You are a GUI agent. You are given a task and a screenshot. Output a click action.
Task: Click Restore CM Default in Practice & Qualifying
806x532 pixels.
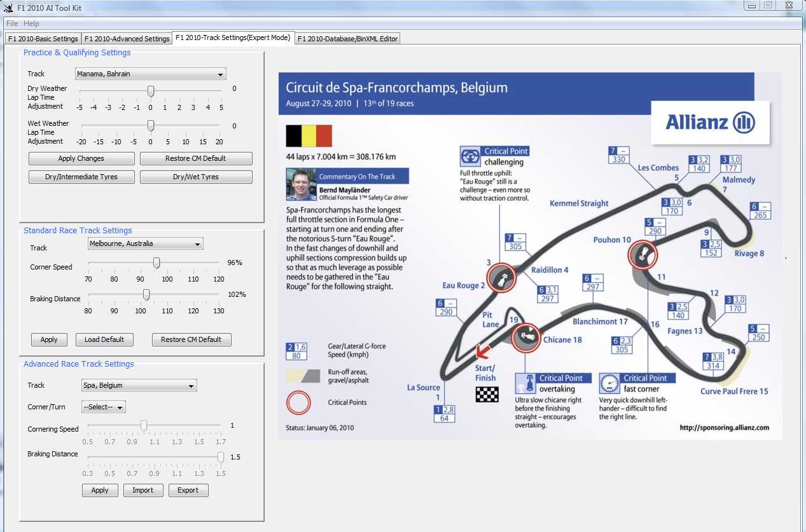click(196, 158)
